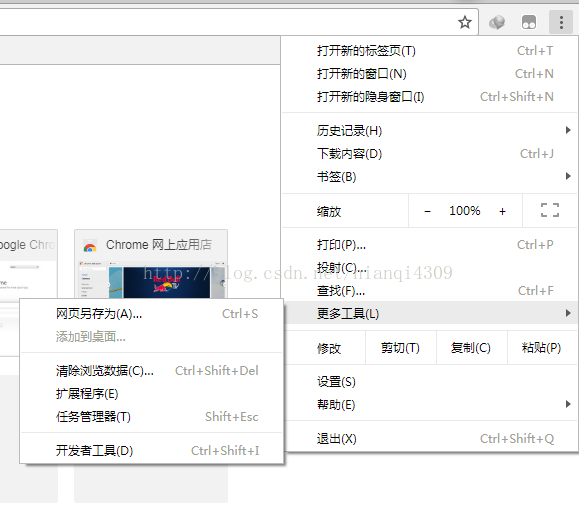Click the gray globe extension icon
The width and height of the screenshot is (579, 525).
pos(497,22)
